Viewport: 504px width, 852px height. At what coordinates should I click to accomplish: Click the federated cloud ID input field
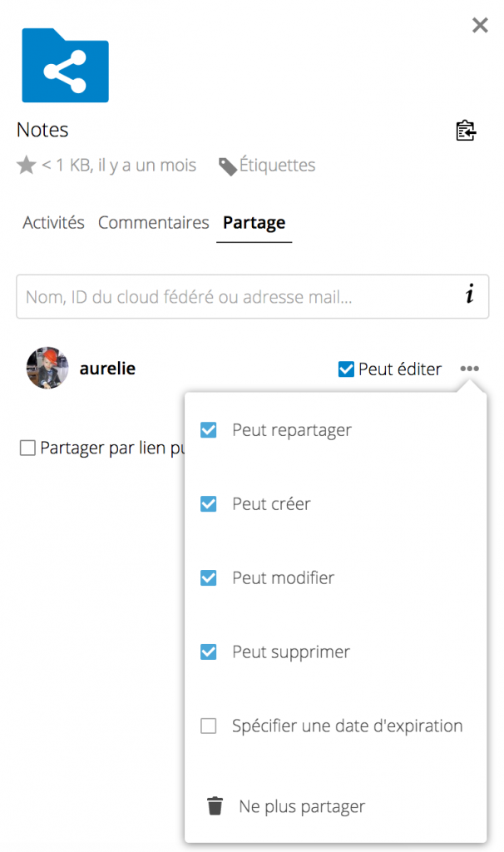point(233,296)
